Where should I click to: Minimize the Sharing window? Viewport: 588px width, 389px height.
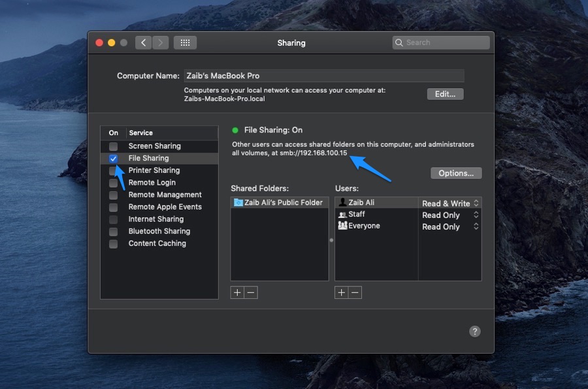(x=111, y=42)
